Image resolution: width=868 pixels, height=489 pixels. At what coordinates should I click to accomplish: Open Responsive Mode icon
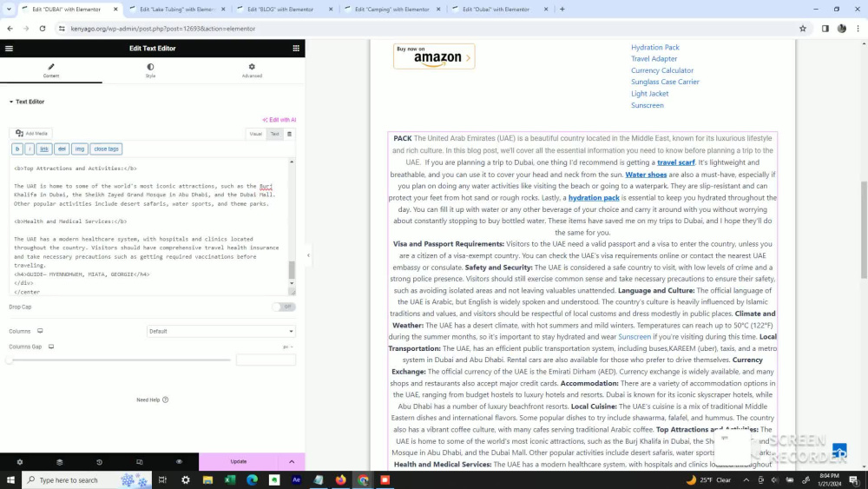coord(140,462)
